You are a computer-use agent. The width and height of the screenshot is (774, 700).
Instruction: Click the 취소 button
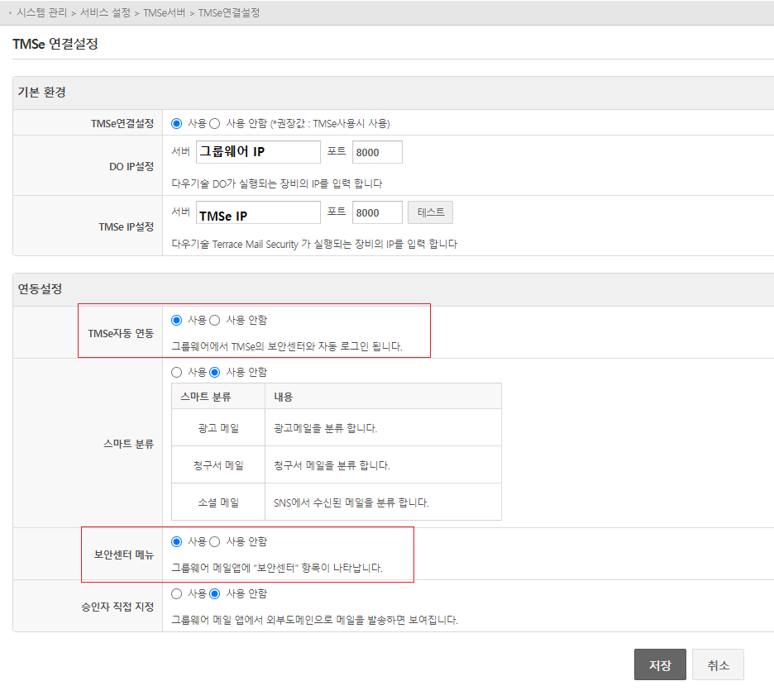click(x=718, y=664)
